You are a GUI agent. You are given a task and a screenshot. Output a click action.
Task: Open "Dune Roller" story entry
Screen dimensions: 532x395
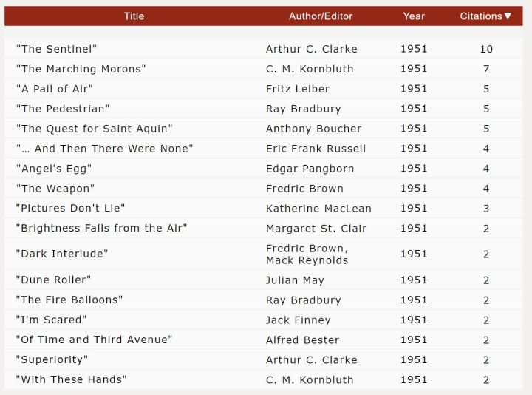(54, 280)
